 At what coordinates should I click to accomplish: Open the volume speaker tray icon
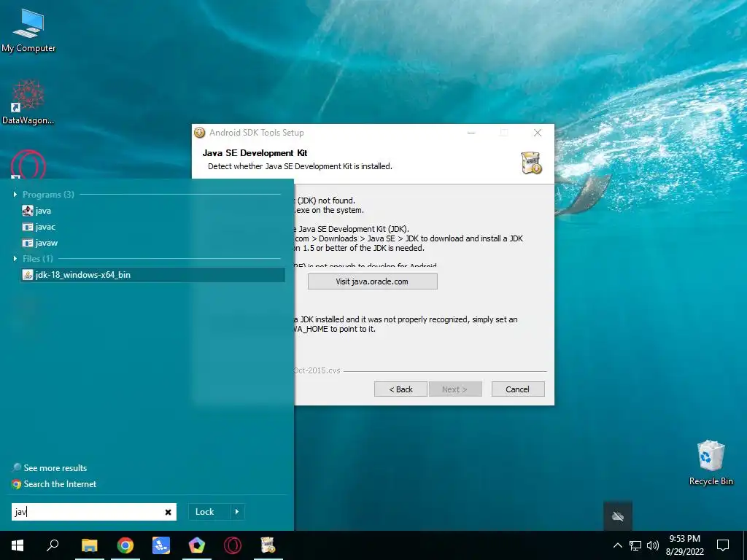pyautogui.click(x=653, y=545)
